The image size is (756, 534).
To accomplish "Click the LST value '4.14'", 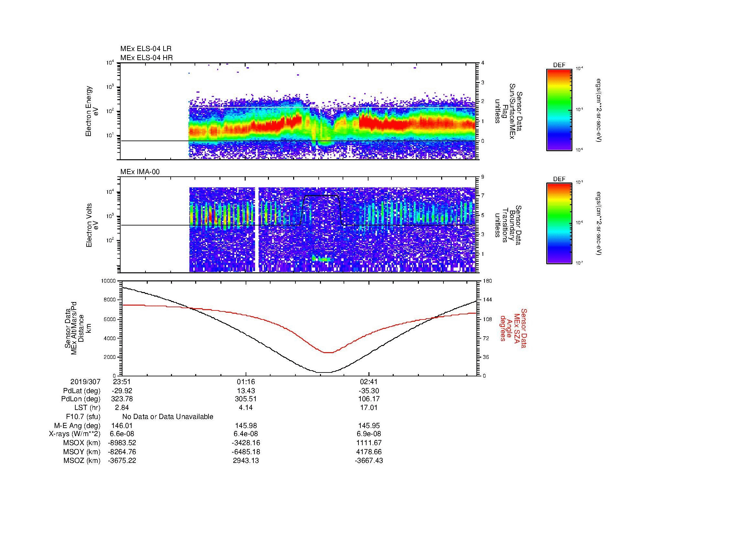I will coord(246,408).
